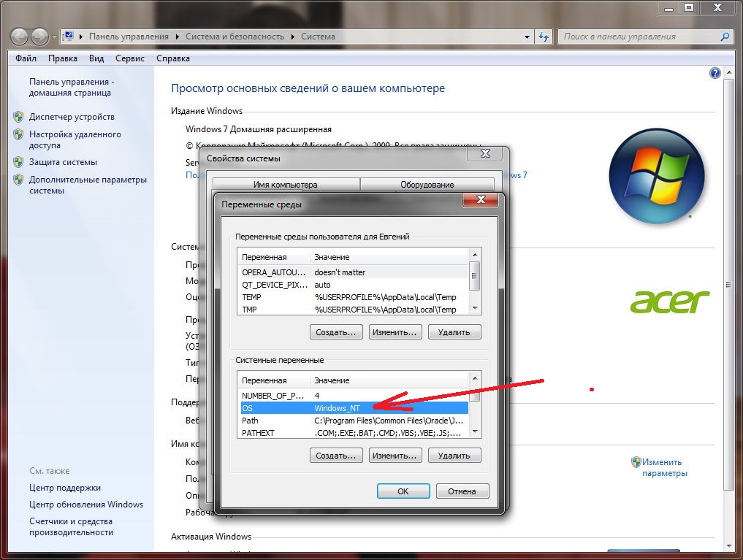Image resolution: width=743 pixels, height=560 pixels.
Task: Select the OS system variable row
Action: [354, 408]
